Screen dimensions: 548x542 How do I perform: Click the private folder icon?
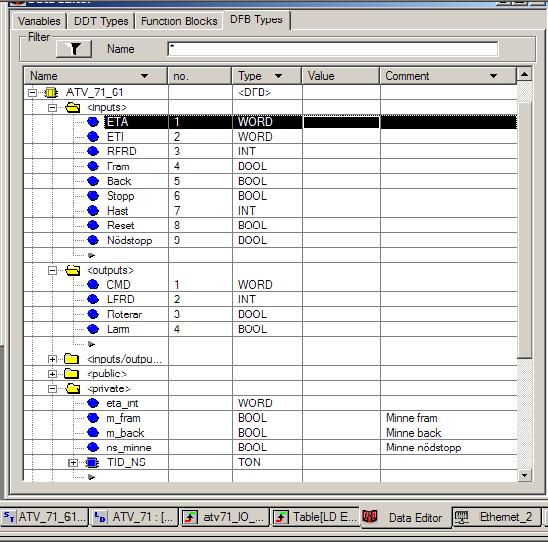(x=73, y=388)
